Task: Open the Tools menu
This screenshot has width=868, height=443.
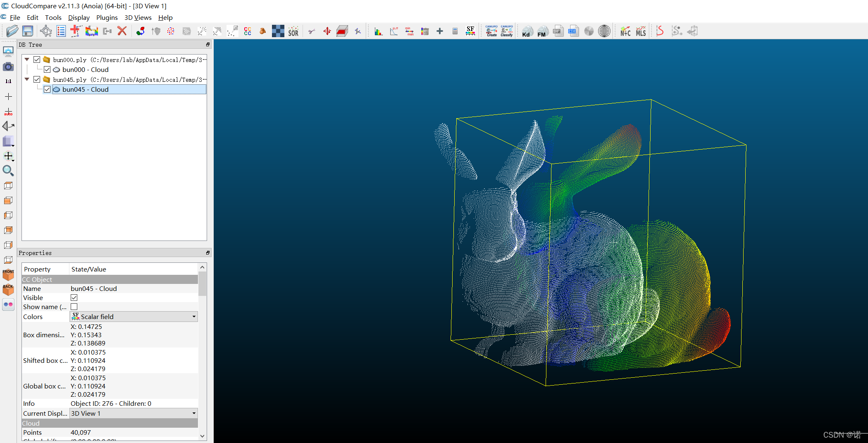Action: [53, 17]
